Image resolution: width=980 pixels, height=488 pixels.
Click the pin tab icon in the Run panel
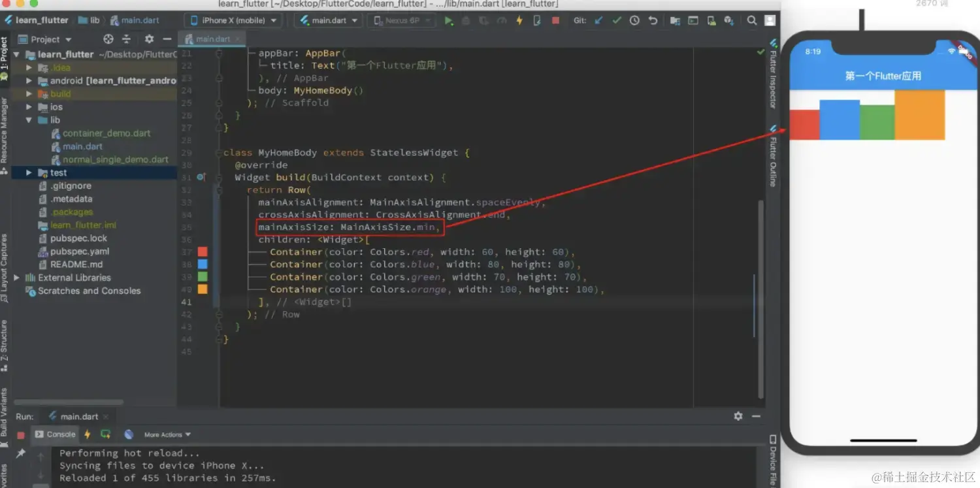(x=21, y=453)
